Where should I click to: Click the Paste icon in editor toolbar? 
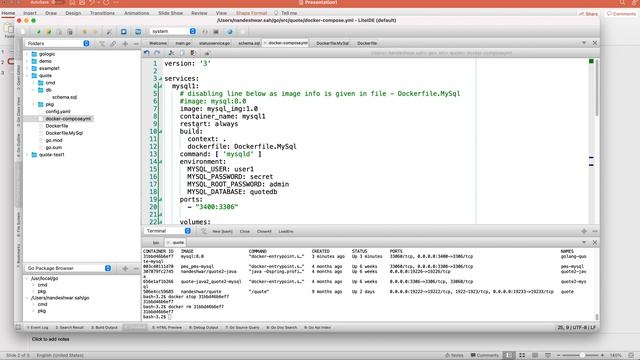coord(193,53)
